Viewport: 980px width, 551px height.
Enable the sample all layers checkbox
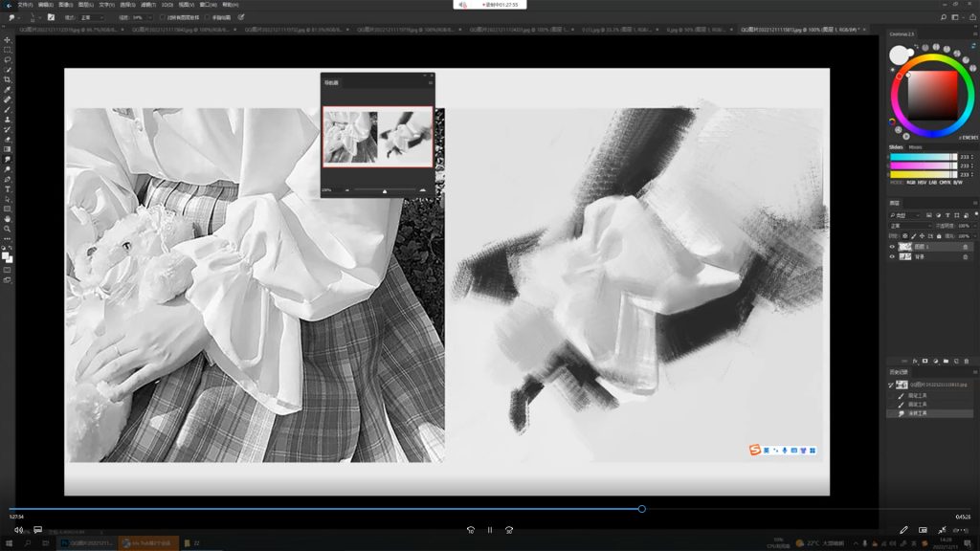(163, 17)
